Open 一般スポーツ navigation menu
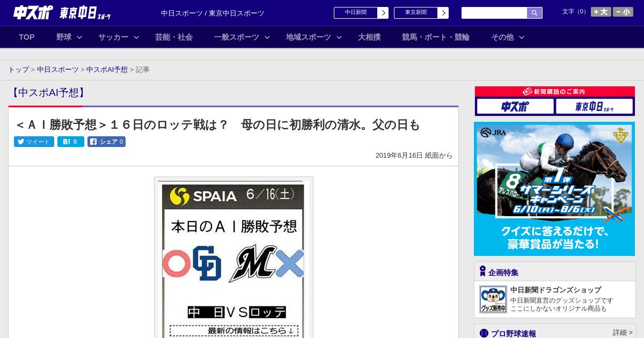The width and height of the screenshot is (644, 338). pyautogui.click(x=237, y=37)
